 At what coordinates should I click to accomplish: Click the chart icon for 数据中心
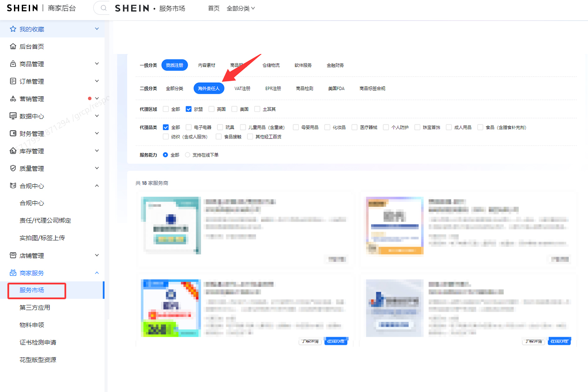point(13,116)
